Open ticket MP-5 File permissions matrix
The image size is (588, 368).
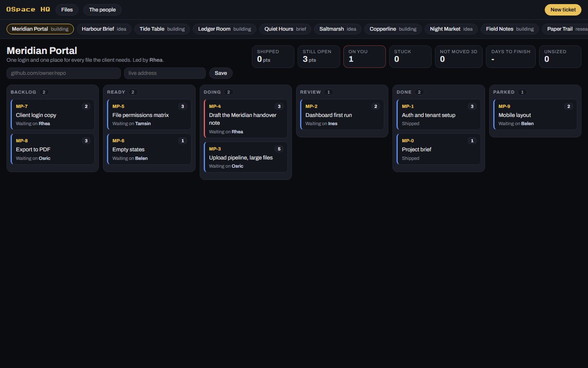149,114
